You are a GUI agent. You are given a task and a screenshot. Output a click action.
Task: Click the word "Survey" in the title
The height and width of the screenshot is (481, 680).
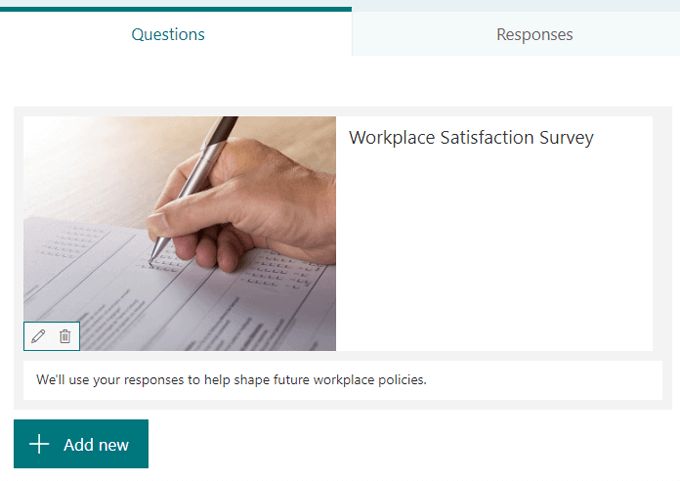tap(561, 138)
